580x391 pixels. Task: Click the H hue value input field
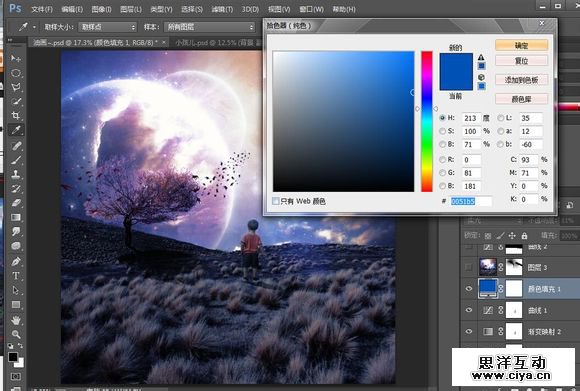tap(471, 118)
